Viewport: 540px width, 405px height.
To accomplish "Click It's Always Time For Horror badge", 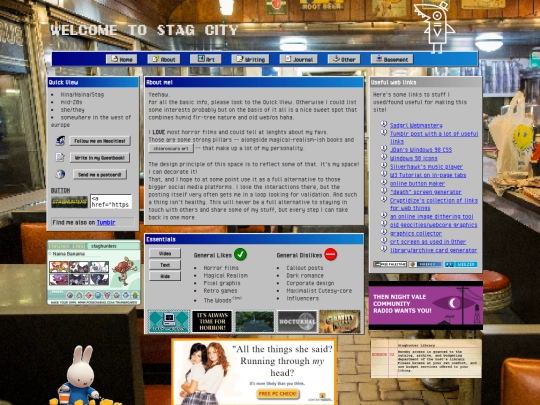I will pyautogui.click(x=212, y=321).
